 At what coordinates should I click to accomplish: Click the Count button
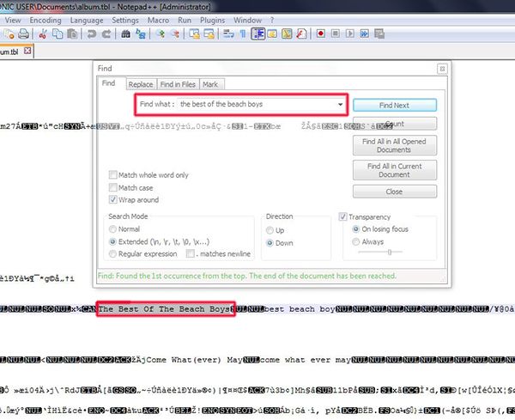[x=395, y=124]
